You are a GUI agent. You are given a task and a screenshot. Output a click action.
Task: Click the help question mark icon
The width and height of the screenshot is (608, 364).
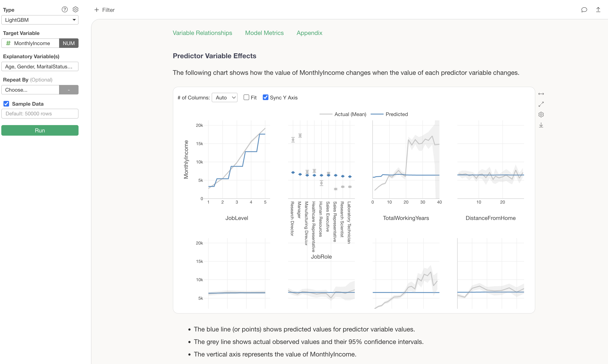click(x=65, y=9)
